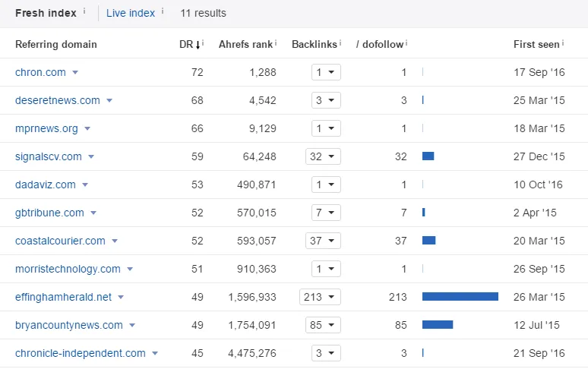Viewport: 588px width, 369px height.
Task: Open backlinks dropdown for bryancountynews.com
Action: click(324, 325)
